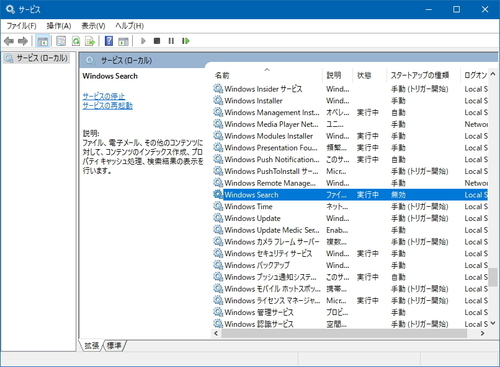Select Windows プッシュ通知システム row
500x367 pixels.
[350, 277]
